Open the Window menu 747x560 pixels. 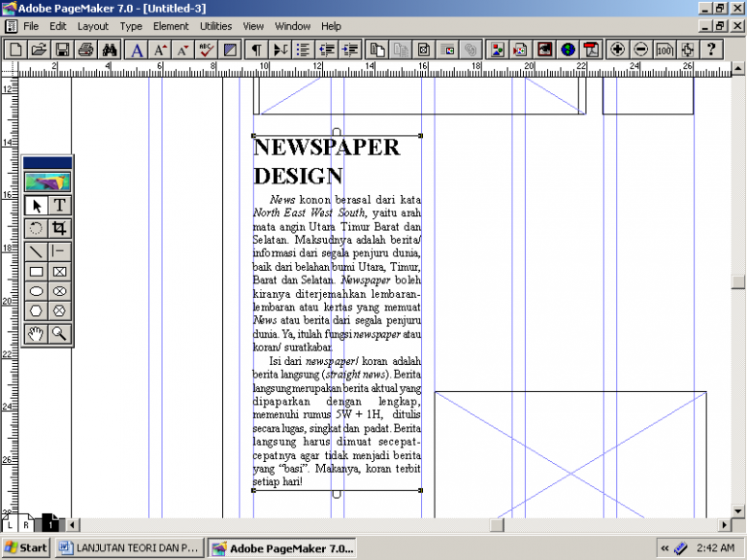point(293,26)
